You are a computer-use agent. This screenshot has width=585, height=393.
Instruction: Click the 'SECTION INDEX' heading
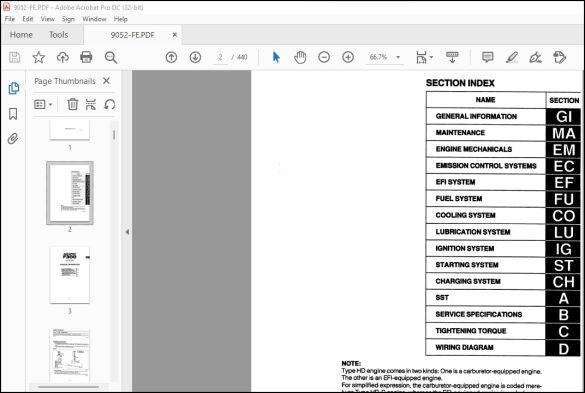460,83
